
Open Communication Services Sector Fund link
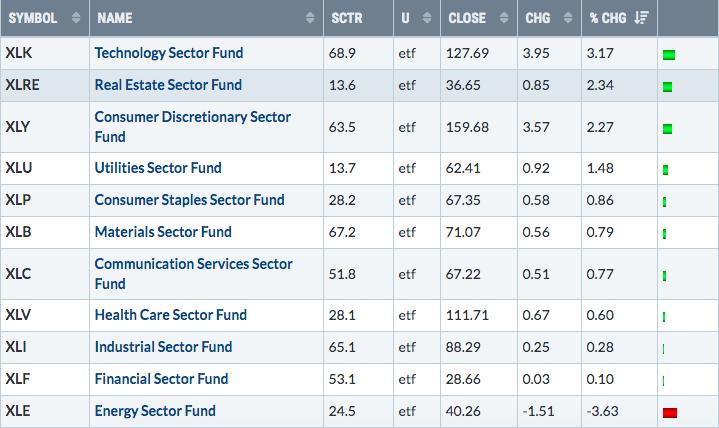194,274
